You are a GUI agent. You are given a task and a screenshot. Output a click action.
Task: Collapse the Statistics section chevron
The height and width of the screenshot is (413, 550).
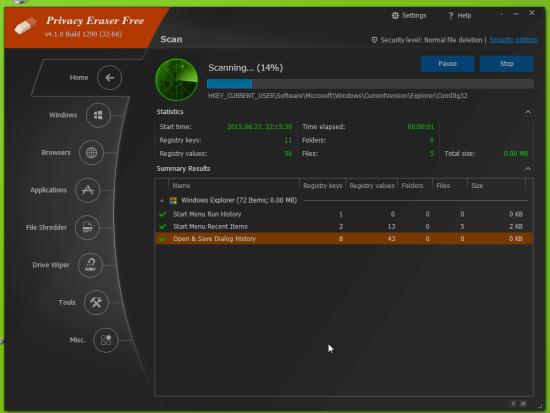click(528, 112)
